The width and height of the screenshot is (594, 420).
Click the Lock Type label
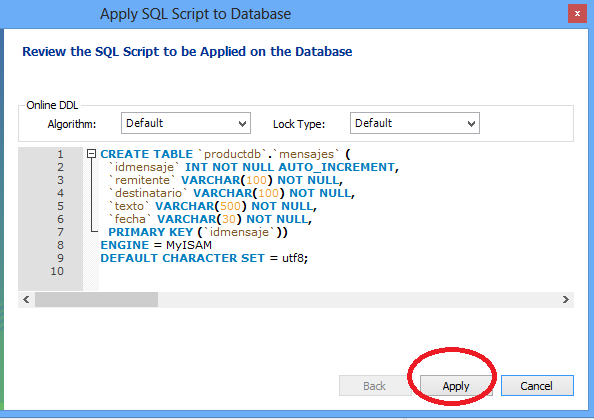[x=299, y=124]
